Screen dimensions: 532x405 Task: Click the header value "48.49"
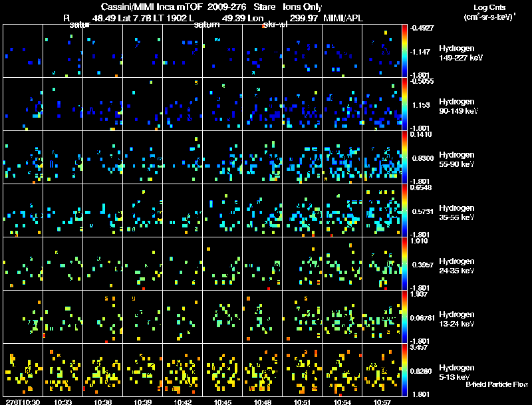(x=104, y=18)
